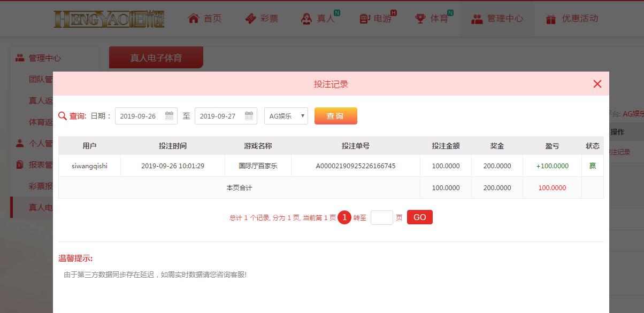Open the 真人 menu item

pyautogui.click(x=325, y=19)
